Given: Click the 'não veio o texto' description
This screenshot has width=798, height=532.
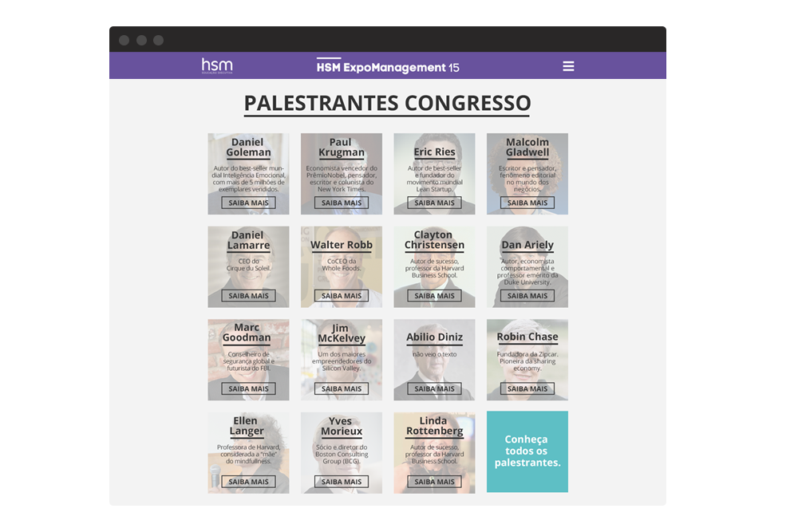Looking at the screenshot, I should [x=434, y=354].
